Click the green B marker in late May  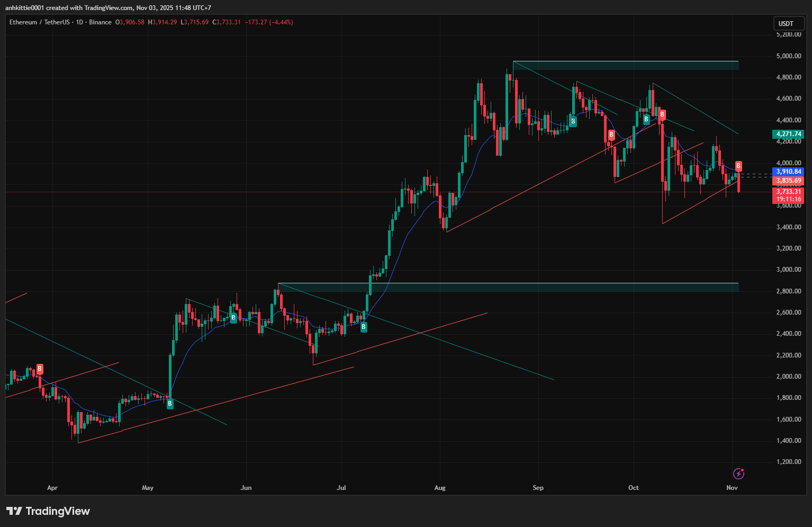coord(233,318)
